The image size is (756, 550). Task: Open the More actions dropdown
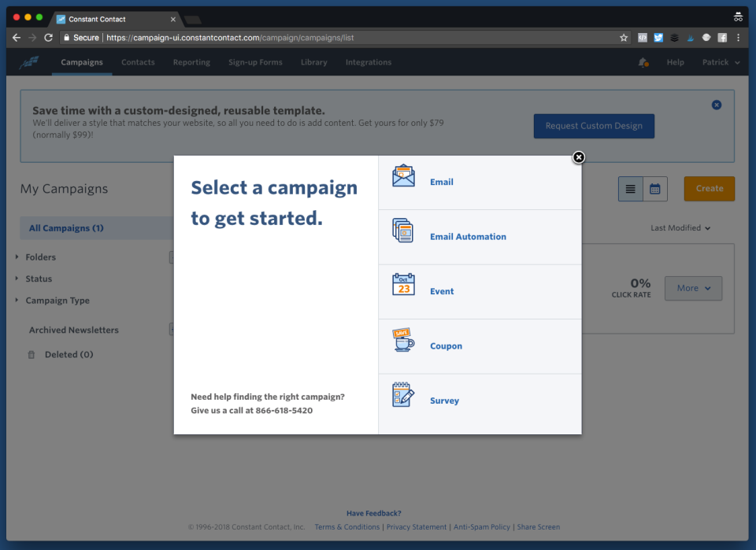(x=693, y=288)
